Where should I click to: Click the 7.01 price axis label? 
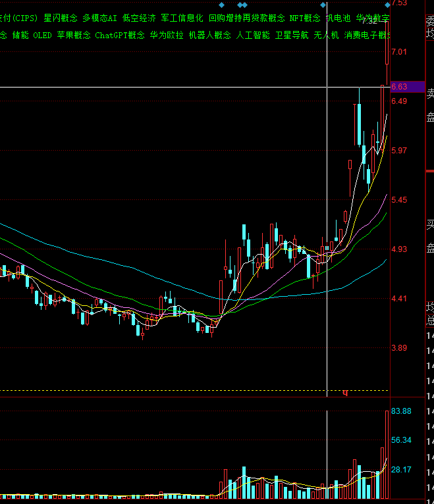point(399,52)
